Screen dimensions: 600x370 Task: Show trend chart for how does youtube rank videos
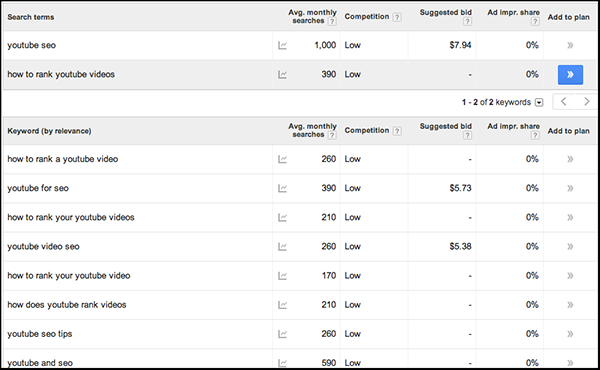click(282, 305)
